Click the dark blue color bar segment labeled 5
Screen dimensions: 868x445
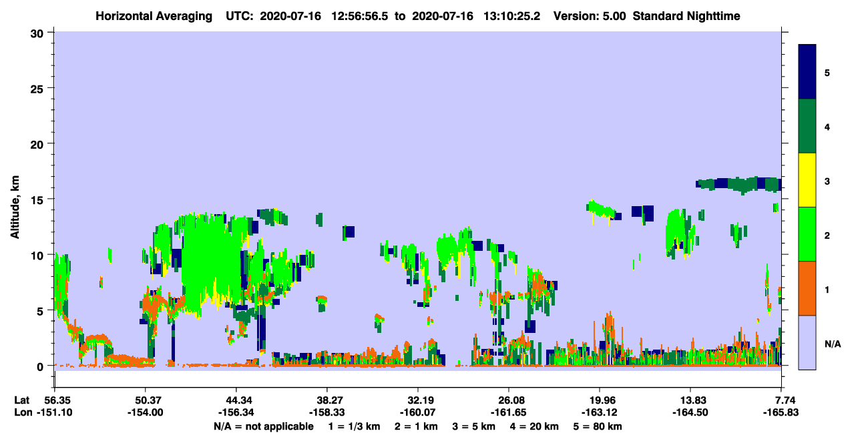[807, 72]
